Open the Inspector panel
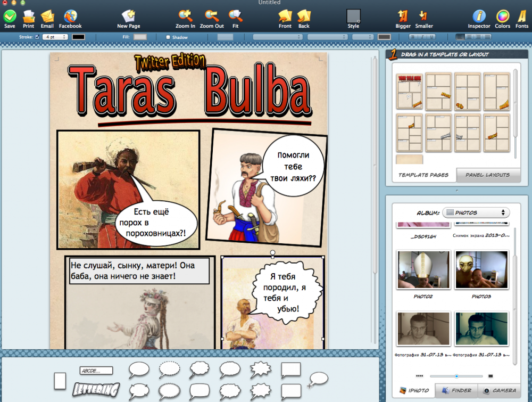 (x=479, y=16)
